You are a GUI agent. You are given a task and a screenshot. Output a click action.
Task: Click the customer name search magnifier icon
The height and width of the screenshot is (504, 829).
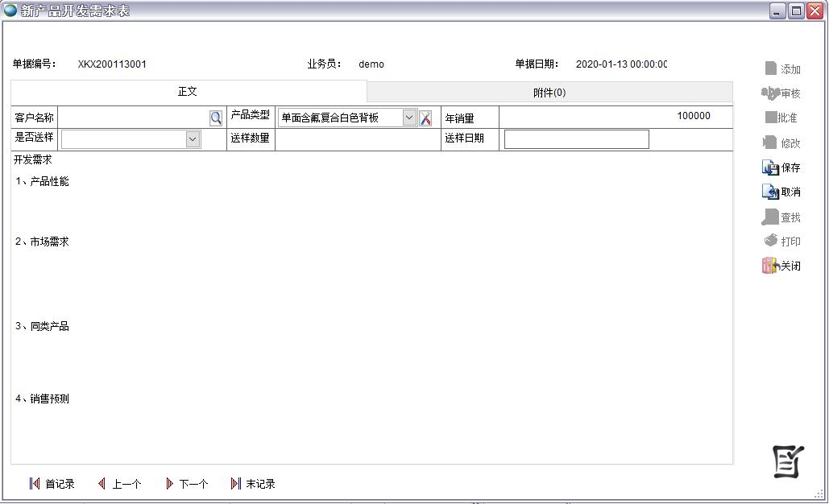coord(216,118)
